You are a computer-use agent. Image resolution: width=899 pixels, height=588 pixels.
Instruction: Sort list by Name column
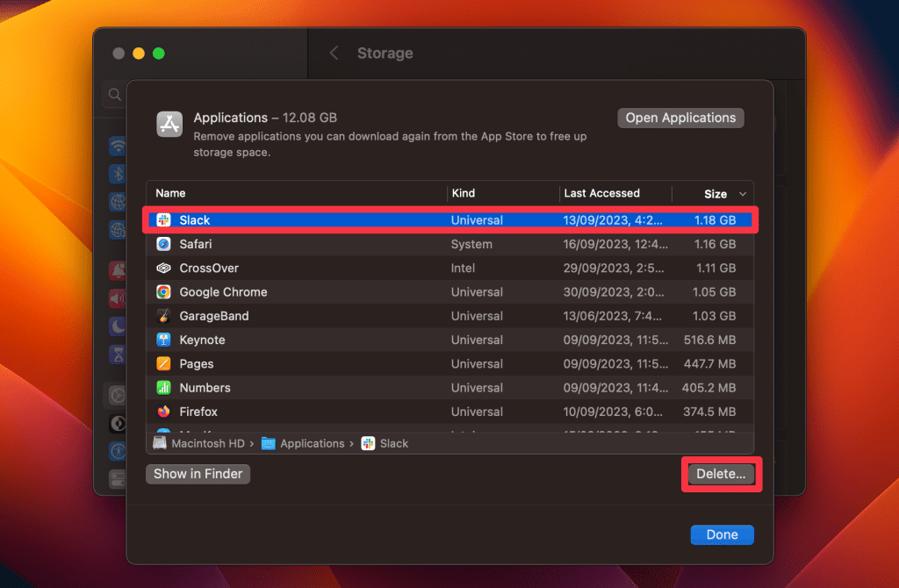tap(170, 193)
